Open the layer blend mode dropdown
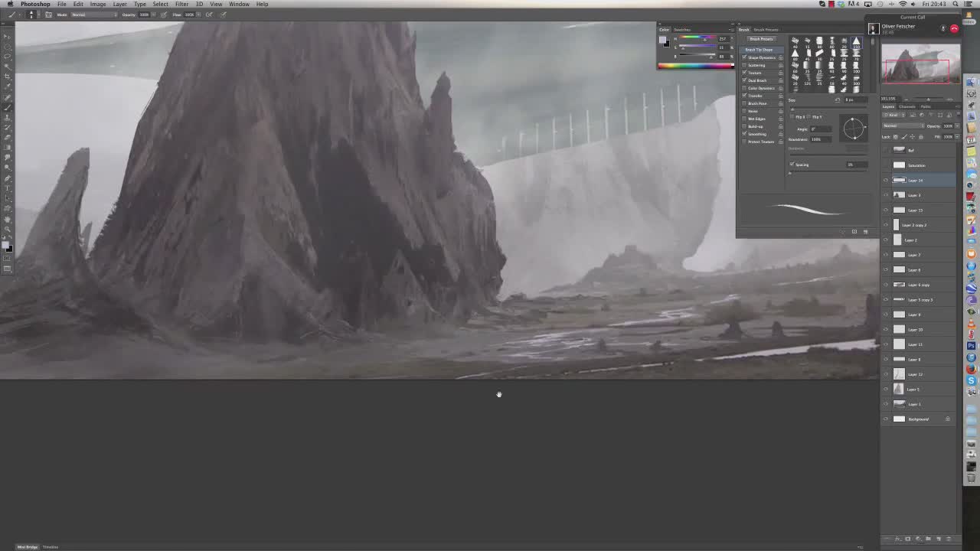This screenshot has height=551, width=980. click(x=902, y=126)
